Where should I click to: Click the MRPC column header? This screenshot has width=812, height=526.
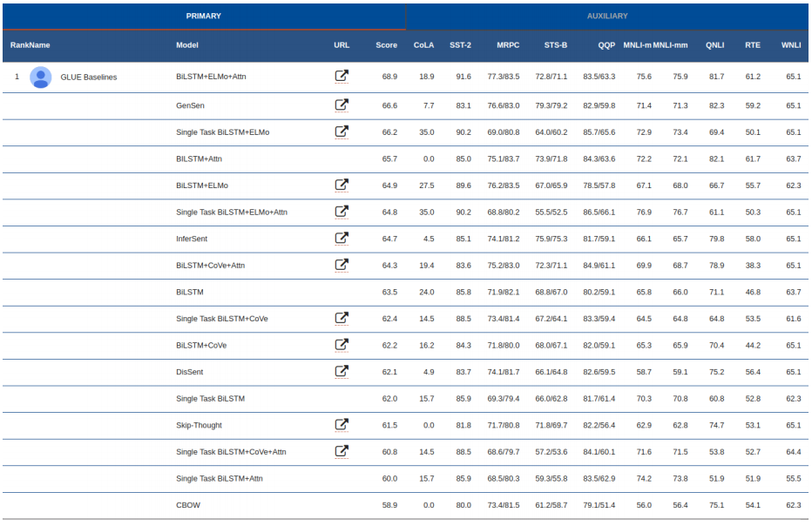point(508,45)
